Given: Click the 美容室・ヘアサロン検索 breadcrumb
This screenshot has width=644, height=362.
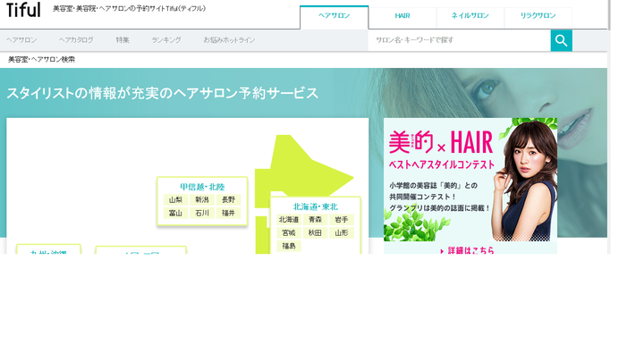Looking at the screenshot, I should coord(41,60).
